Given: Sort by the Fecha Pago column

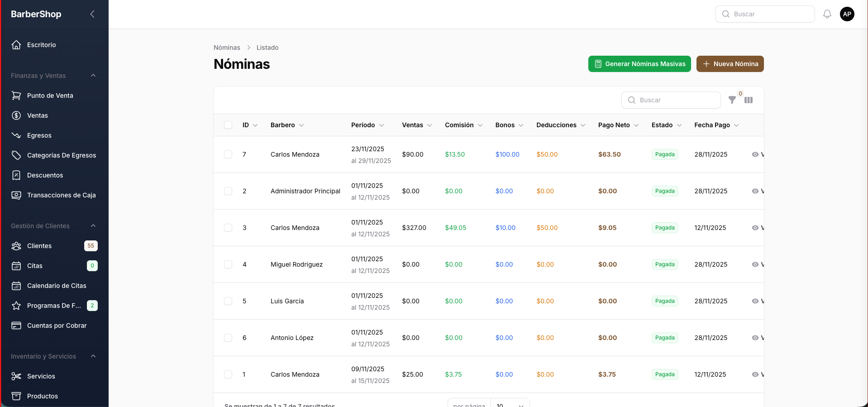Looking at the screenshot, I should point(716,125).
